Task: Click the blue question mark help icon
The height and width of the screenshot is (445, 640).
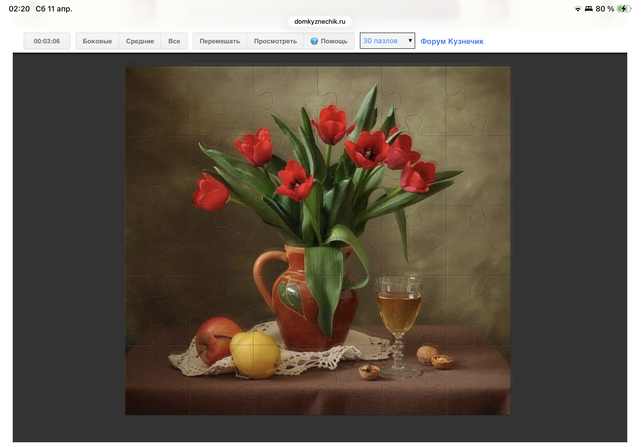Action: point(314,42)
